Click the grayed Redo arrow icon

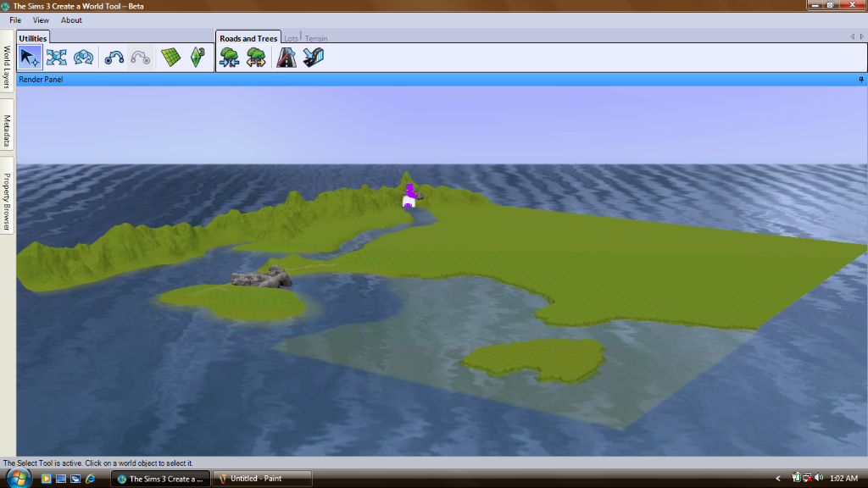click(x=140, y=58)
